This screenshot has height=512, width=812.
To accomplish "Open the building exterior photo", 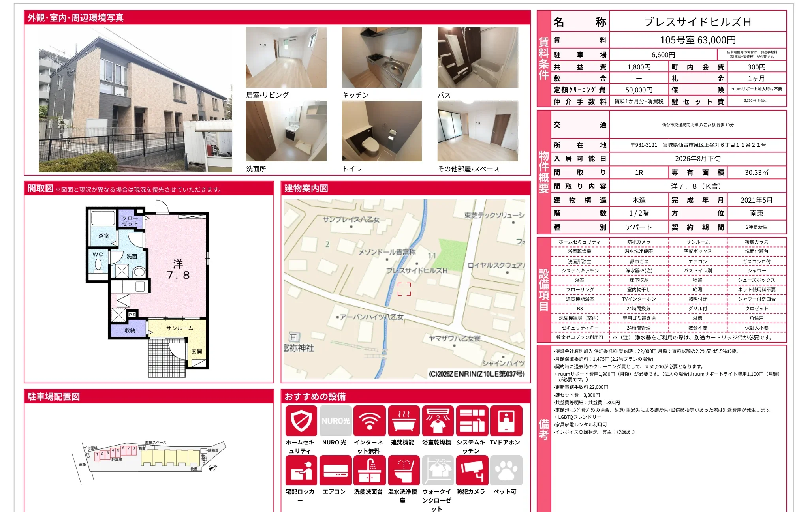I will point(135,99).
